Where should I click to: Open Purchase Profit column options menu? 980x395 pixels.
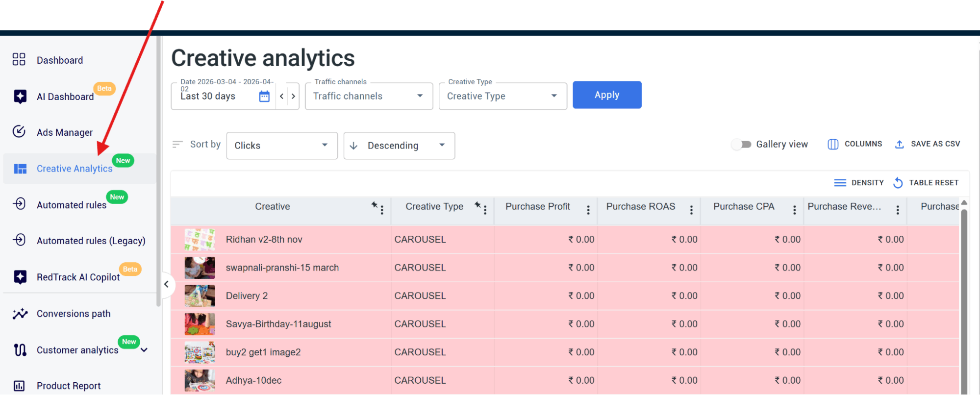click(x=588, y=210)
